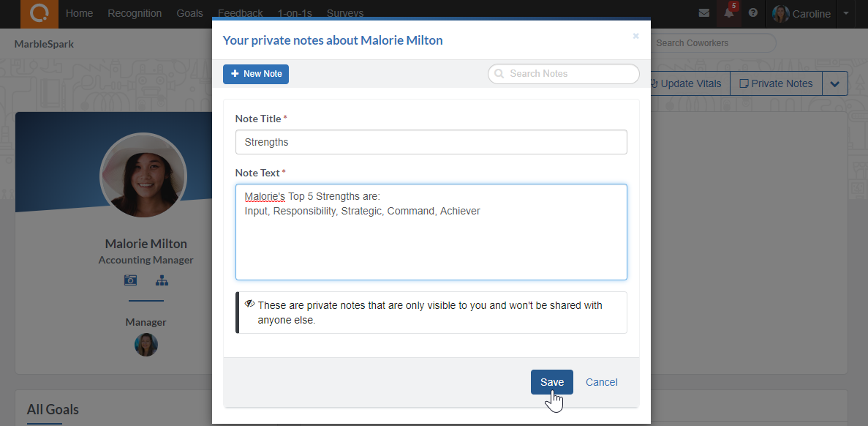Click the Note Title input field

click(431, 141)
